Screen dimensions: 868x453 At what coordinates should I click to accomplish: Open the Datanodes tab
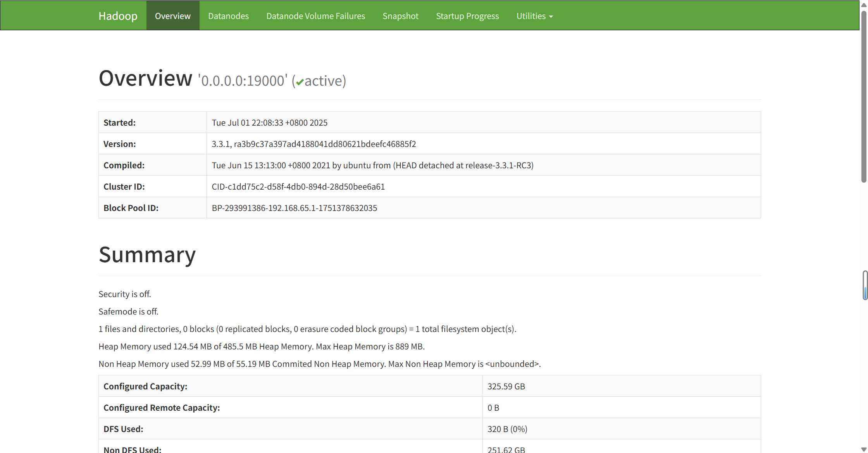(x=228, y=16)
